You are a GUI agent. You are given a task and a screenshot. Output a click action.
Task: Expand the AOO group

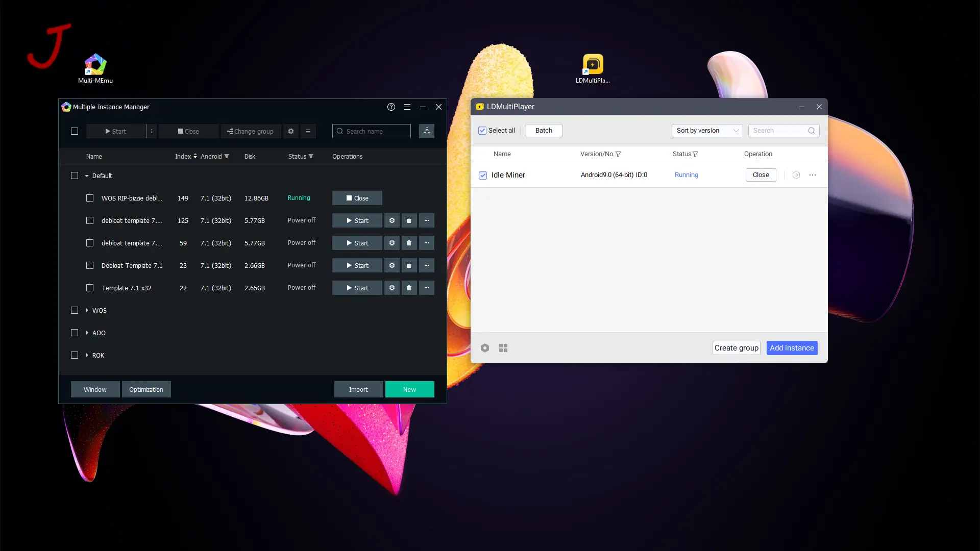point(87,333)
